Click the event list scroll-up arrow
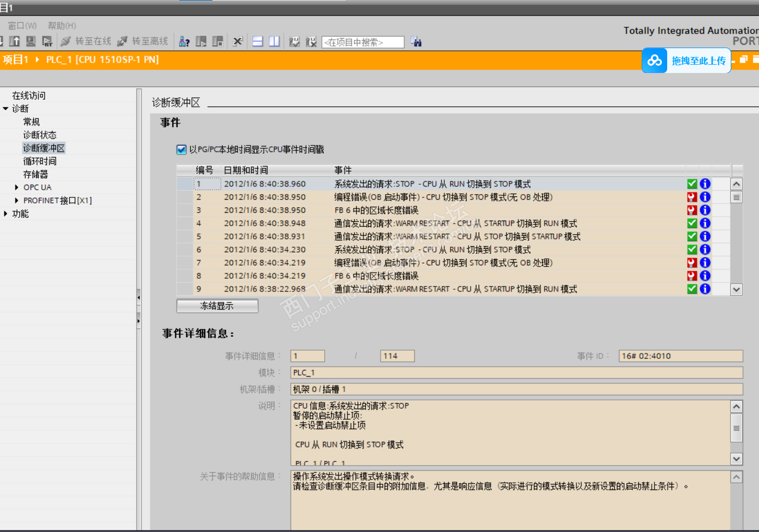Image resolution: width=759 pixels, height=532 pixels. tap(736, 184)
